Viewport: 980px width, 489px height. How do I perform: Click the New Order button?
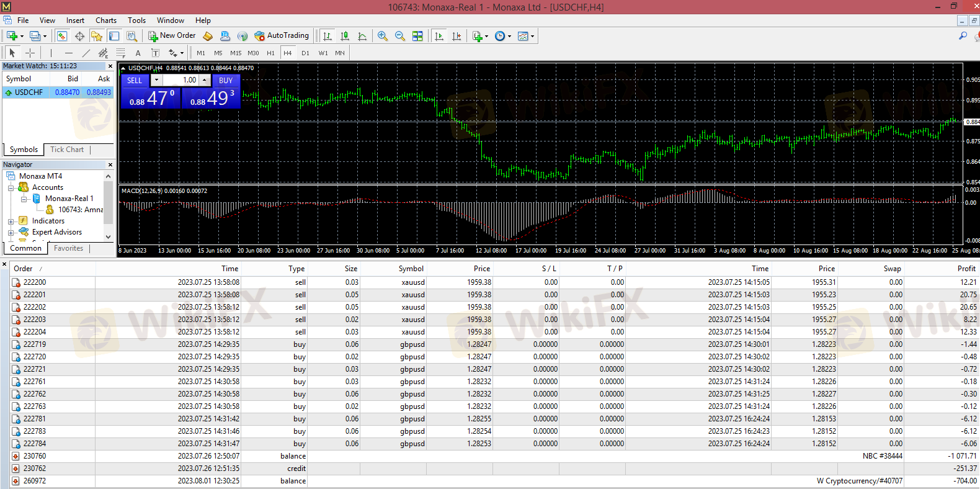click(x=171, y=36)
